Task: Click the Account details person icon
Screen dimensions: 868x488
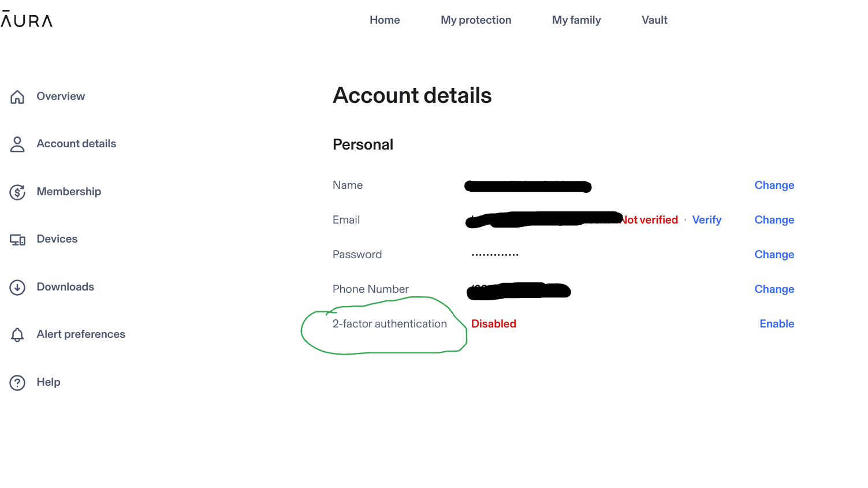Action: pos(17,144)
